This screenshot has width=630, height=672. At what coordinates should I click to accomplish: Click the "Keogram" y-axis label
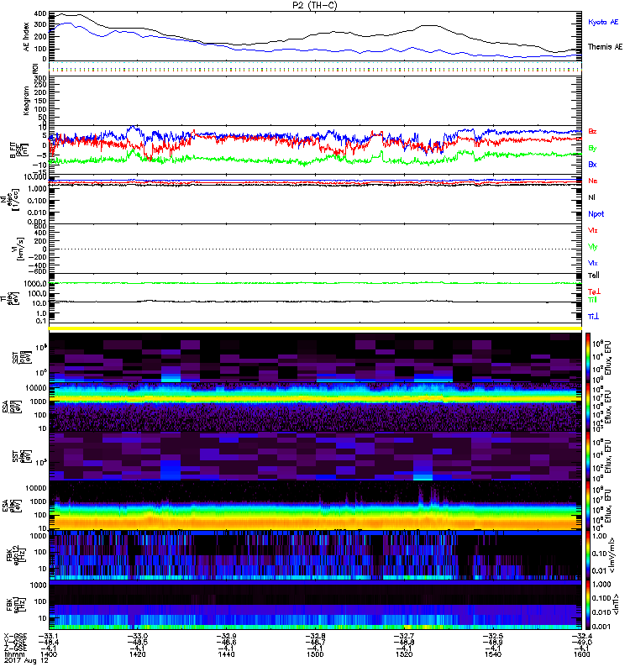pos(26,100)
